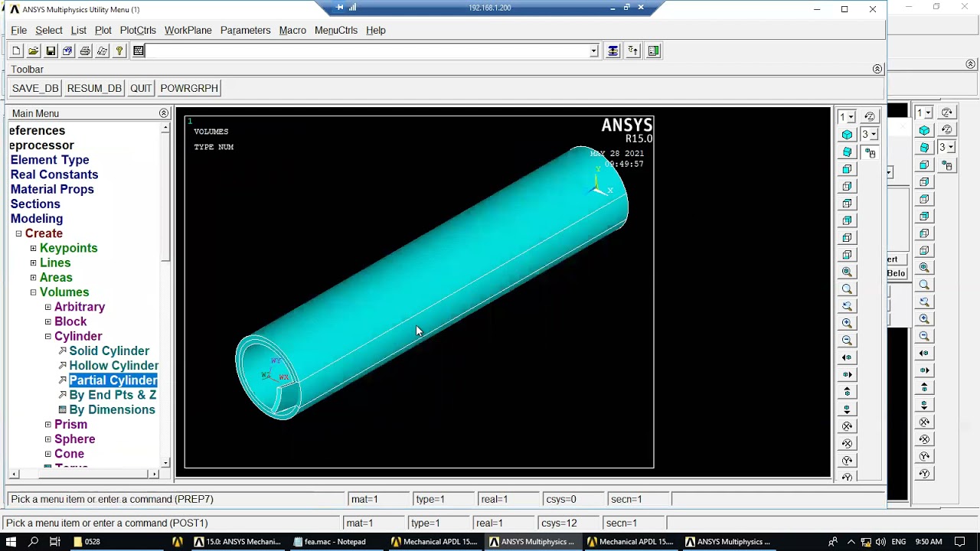The height and width of the screenshot is (551, 980).
Task: Select By Dimensions under Cylinder
Action: tap(112, 410)
